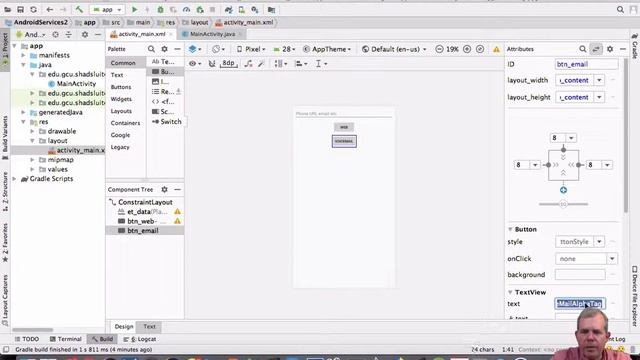Viewport: 640px width, 360px height.
Task: Click the layout warning triangle icon
Action: tap(496, 49)
